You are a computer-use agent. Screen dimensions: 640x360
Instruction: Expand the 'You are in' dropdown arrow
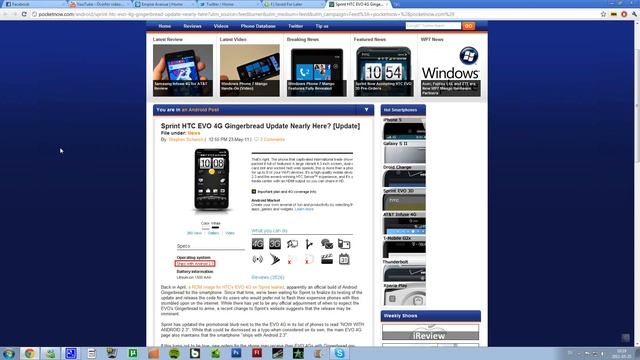coord(366,109)
